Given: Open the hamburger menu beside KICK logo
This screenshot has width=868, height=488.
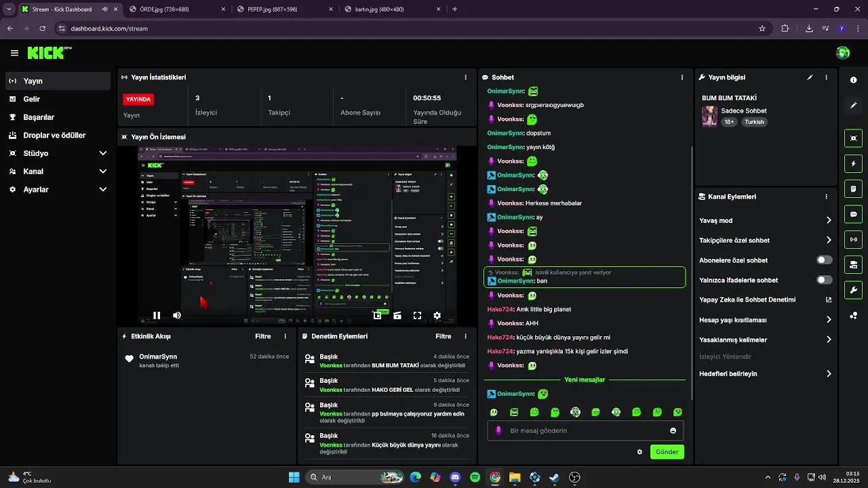Looking at the screenshot, I should click(x=14, y=53).
